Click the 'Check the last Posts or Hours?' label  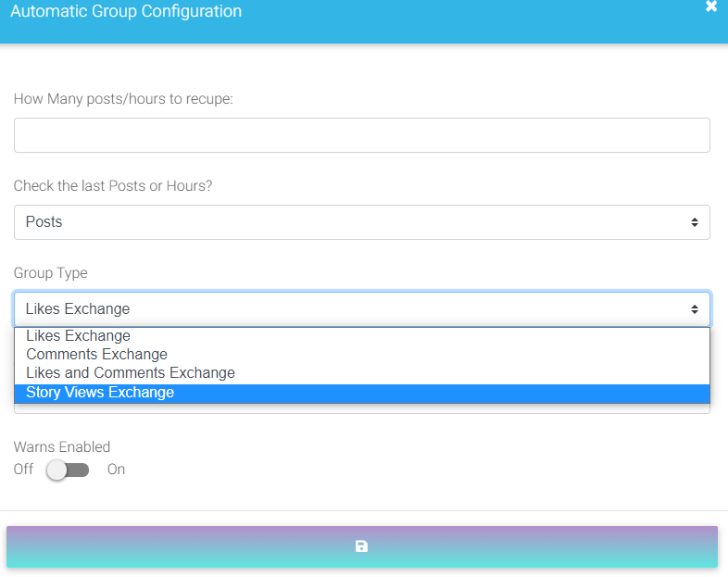113,186
